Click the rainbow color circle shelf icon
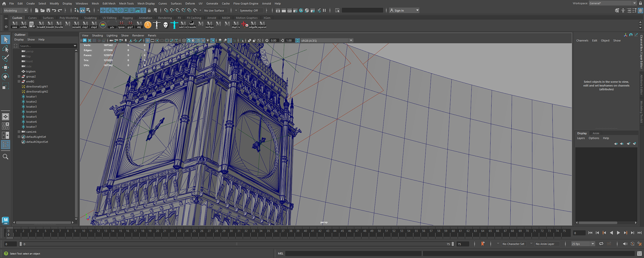Screen dimensions: 644x258 103,25
